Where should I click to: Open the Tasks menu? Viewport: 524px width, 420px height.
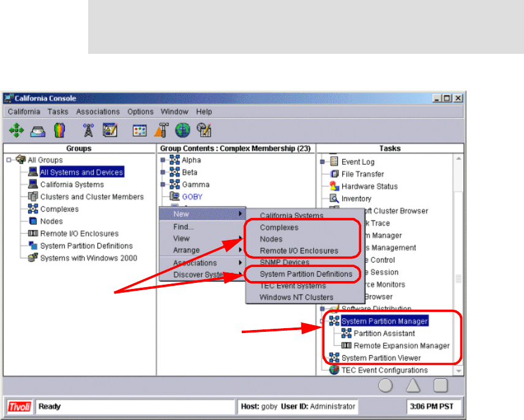pyautogui.click(x=58, y=111)
